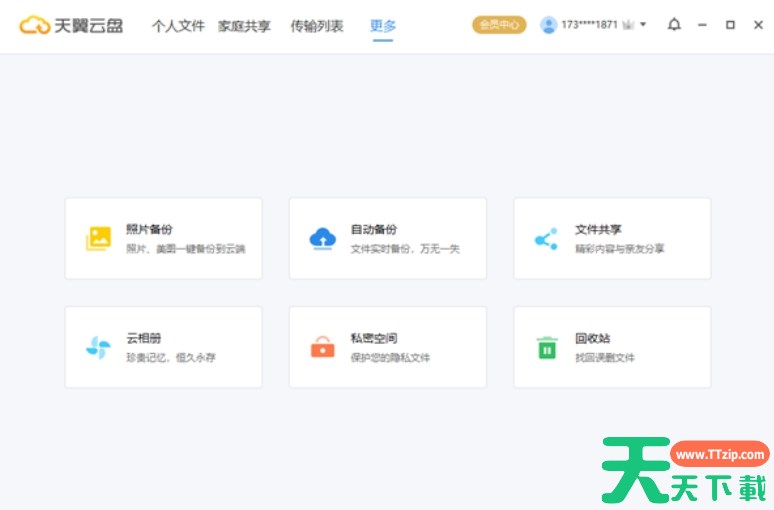Screen dimensions: 774x510
Task: Maximize the window
Action: tap(731, 25)
